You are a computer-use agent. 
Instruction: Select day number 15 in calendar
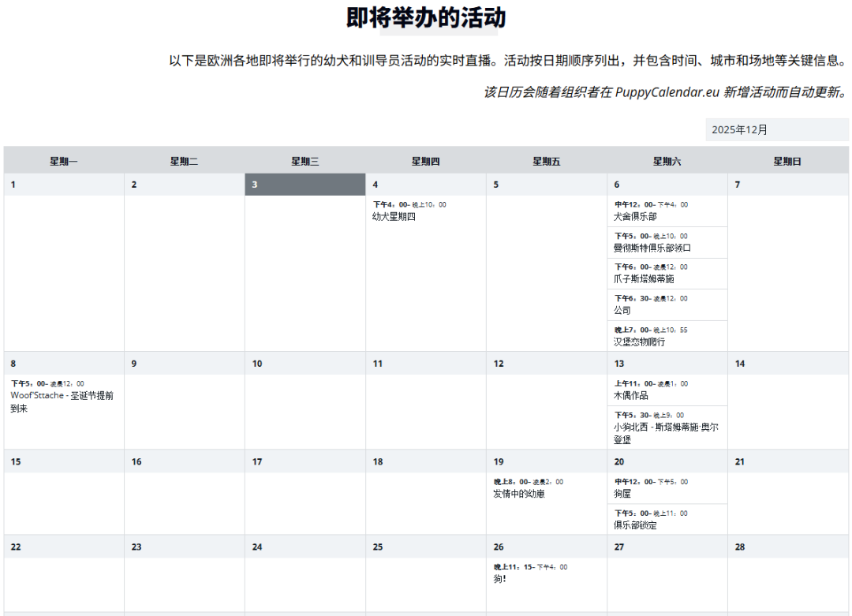pos(16,461)
